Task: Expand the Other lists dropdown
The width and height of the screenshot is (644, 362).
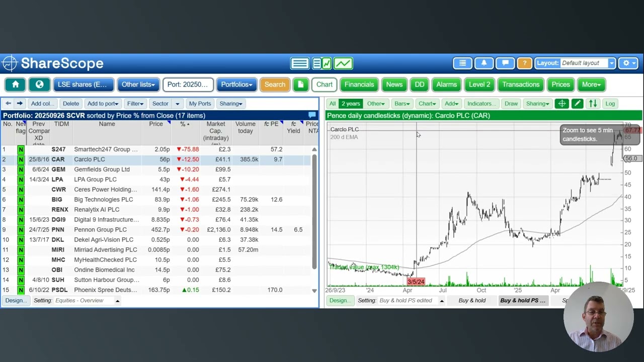Action: tap(138, 84)
